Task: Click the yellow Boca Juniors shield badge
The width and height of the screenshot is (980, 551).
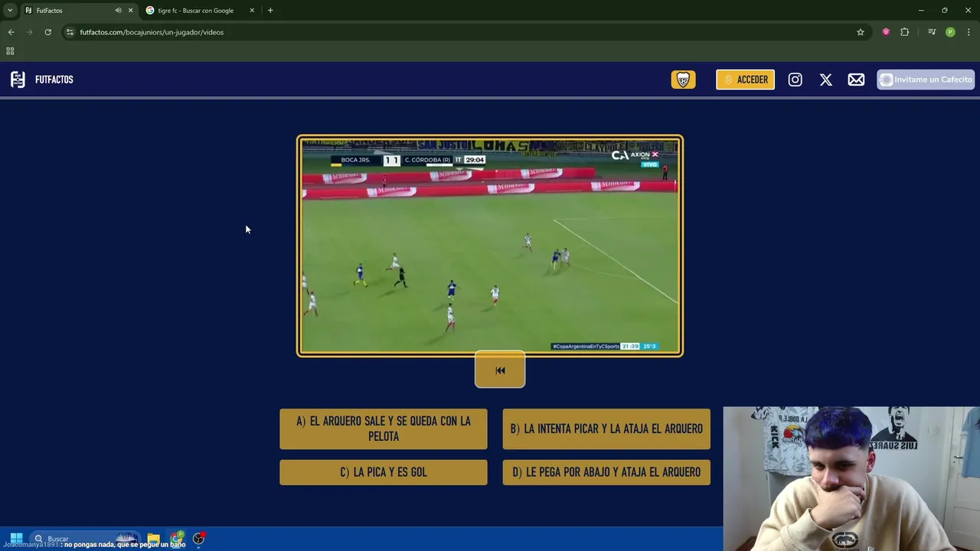Action: (x=683, y=80)
